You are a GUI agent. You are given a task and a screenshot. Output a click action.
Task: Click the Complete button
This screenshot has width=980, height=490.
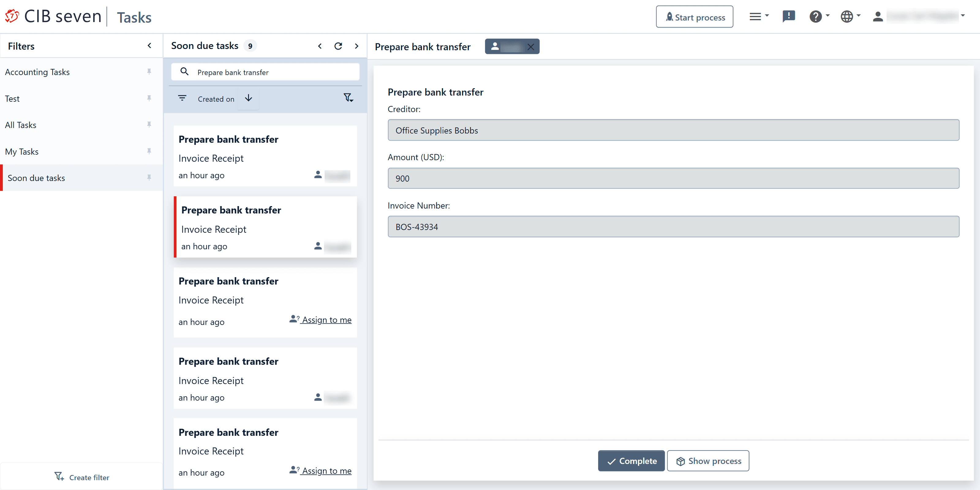tap(631, 461)
